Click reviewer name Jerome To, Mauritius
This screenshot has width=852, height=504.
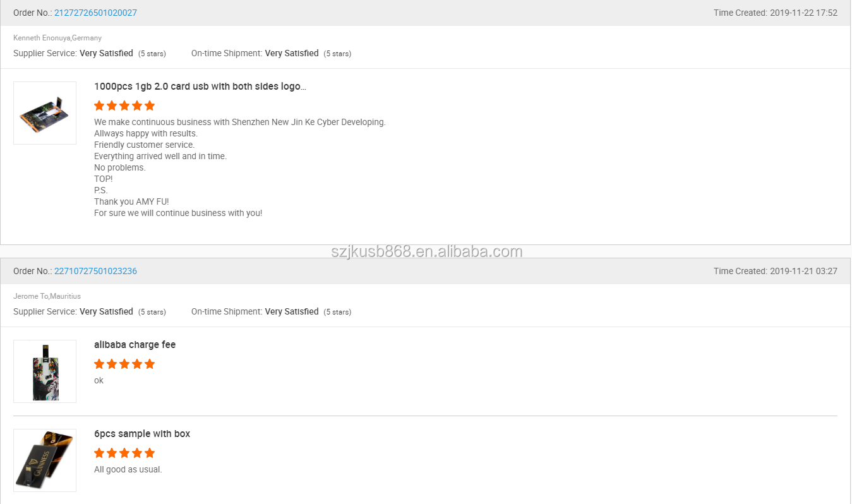pos(47,296)
